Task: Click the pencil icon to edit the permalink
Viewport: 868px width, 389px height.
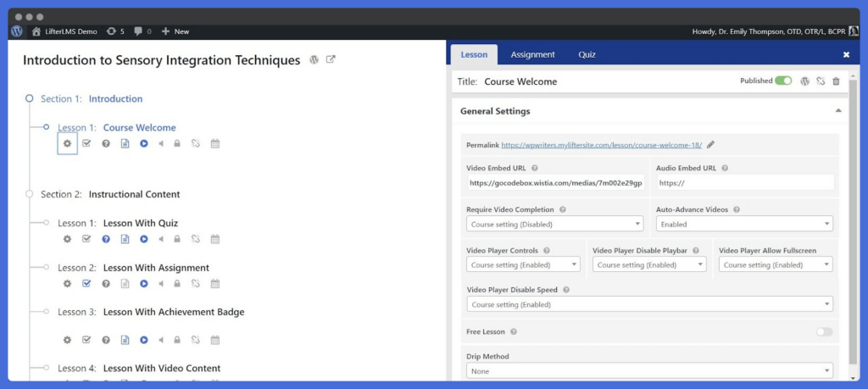Action: [x=711, y=145]
